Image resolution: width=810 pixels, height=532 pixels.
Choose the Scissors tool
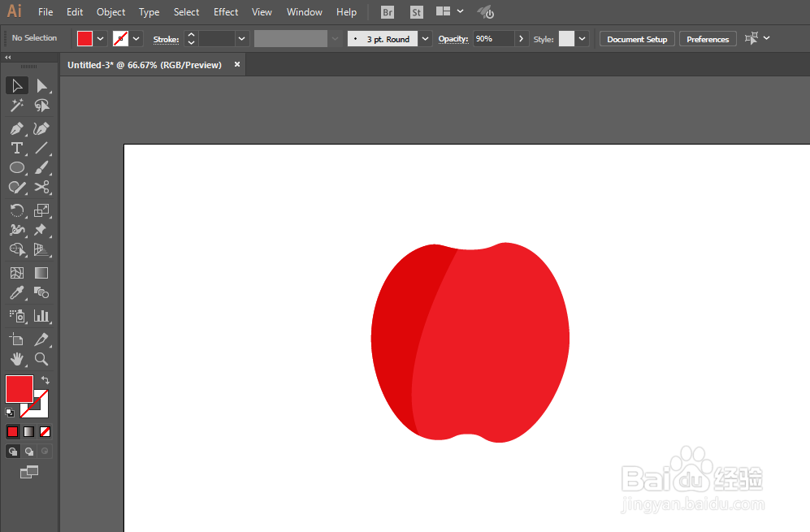[x=41, y=188]
